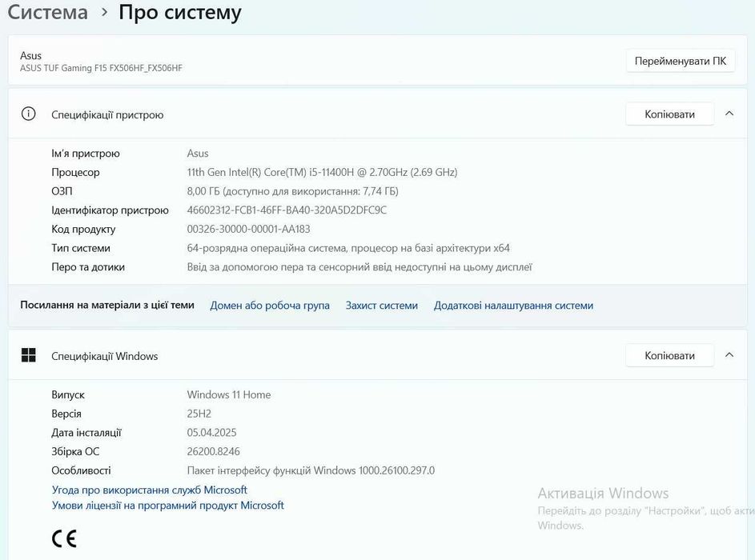
Task: Click the Пакет інтерфейсу функцій Windows value
Action: pos(311,470)
